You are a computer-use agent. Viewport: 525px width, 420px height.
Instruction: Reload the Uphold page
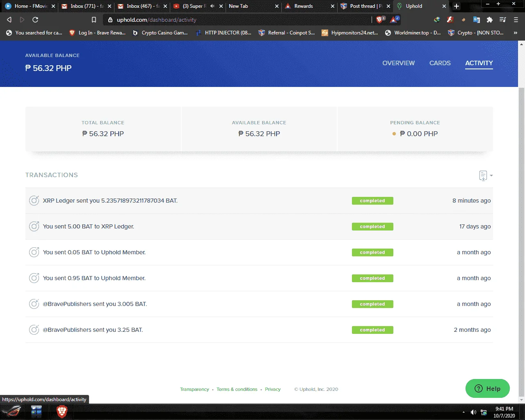(x=35, y=20)
